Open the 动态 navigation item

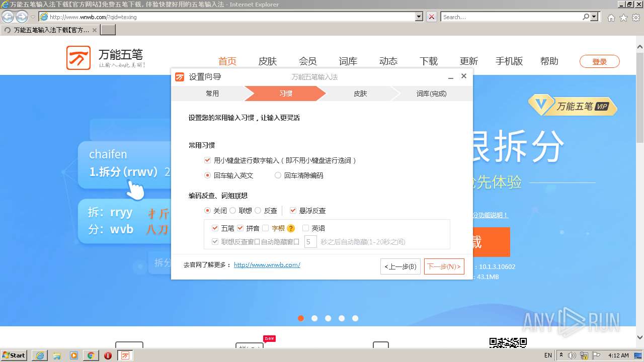(x=388, y=61)
